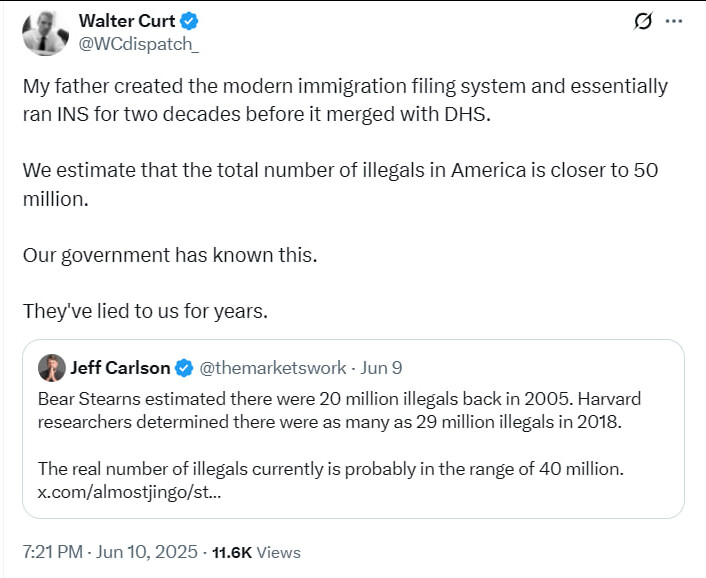Image resolution: width=706 pixels, height=578 pixels.
Task: View the 11.6K Views analytics
Action: click(x=256, y=552)
